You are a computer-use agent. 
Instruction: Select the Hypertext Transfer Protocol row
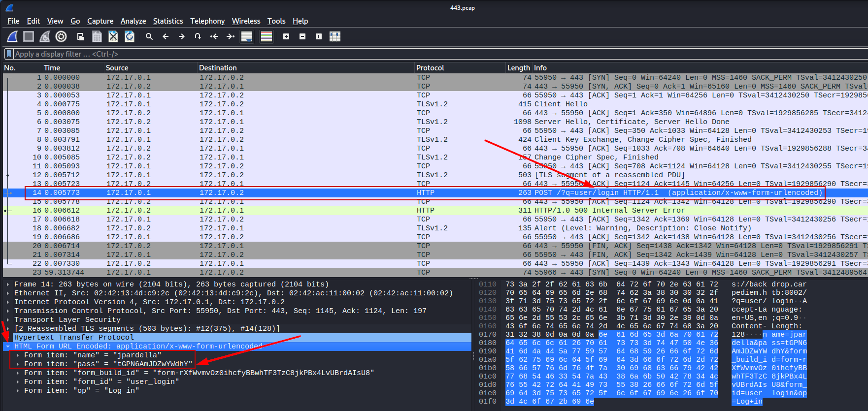237,338
